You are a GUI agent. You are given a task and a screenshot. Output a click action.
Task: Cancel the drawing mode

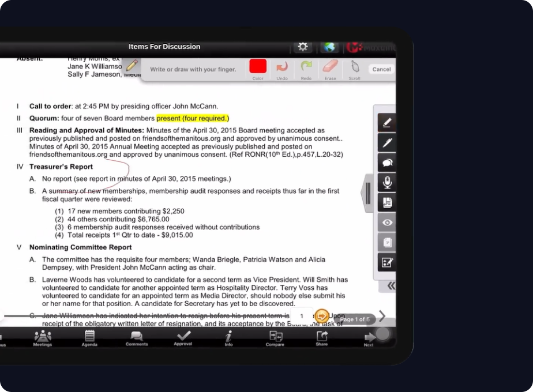click(x=381, y=69)
